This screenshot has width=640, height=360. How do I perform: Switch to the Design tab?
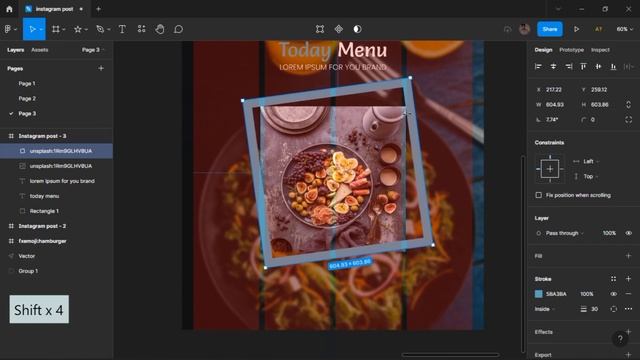click(x=543, y=50)
